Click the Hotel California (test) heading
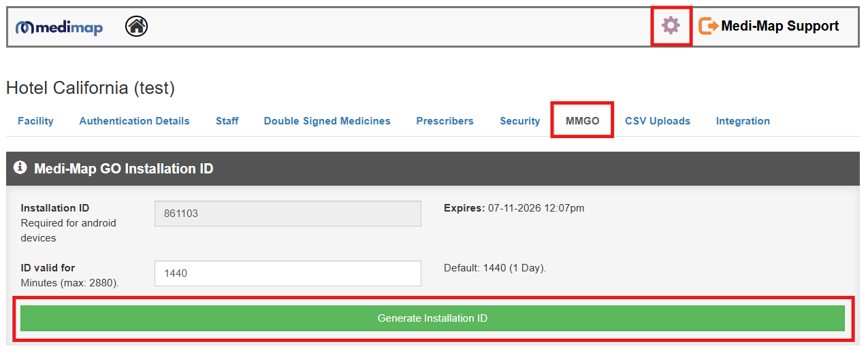 tap(91, 88)
